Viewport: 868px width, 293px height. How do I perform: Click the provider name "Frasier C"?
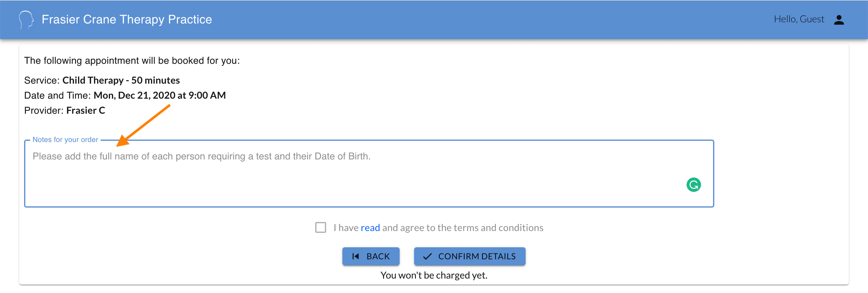coord(86,110)
